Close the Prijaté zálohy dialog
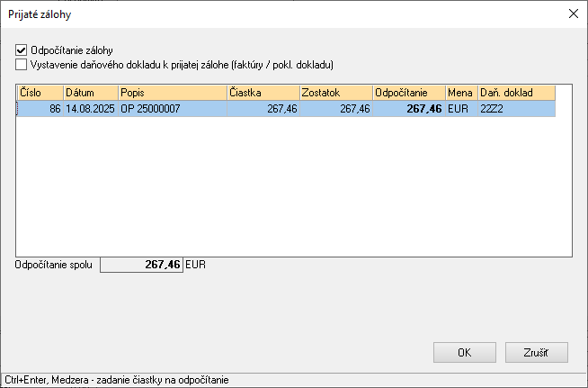588x388 pixels. tap(574, 14)
